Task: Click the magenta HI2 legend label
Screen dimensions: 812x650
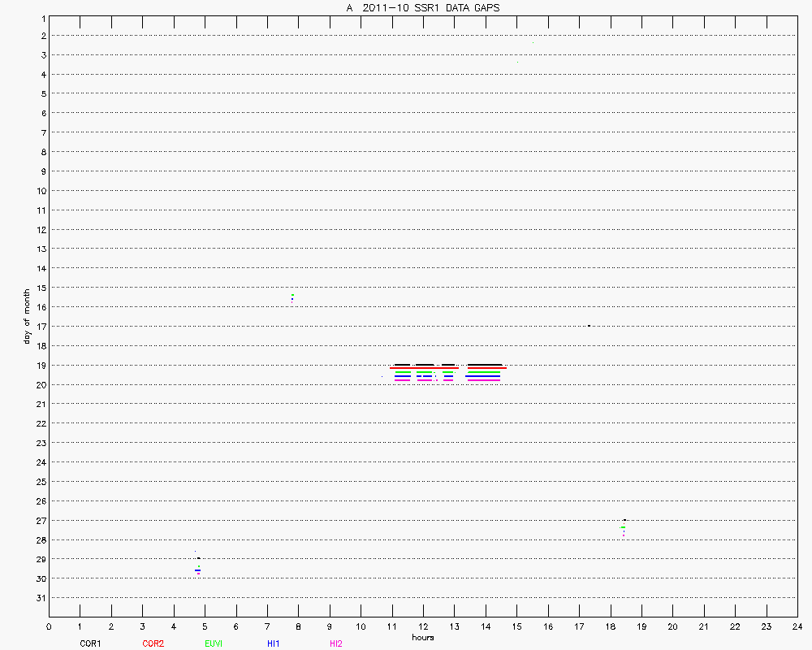Action: pos(336,643)
